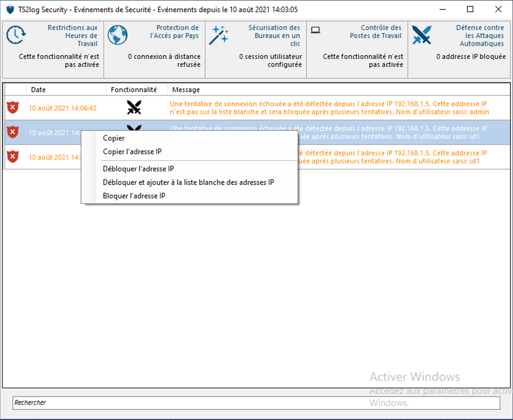Sort by the Fonctionnalité column header
Image resolution: width=513 pixels, height=420 pixels.
pos(137,90)
